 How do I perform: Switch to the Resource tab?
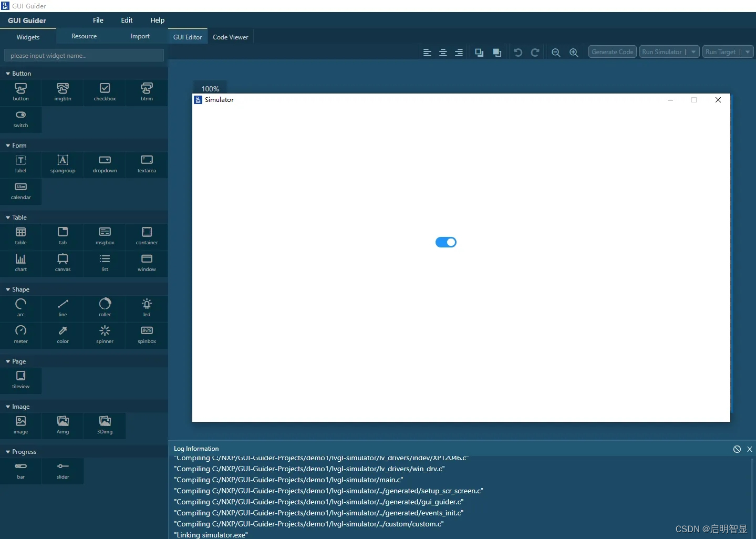tap(84, 36)
